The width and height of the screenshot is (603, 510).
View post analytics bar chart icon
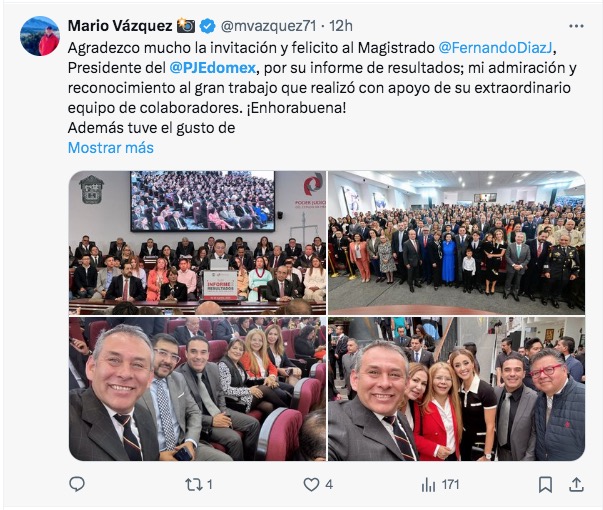click(428, 485)
